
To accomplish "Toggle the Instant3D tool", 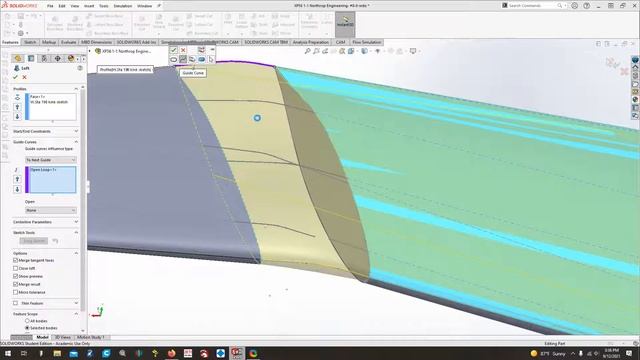I will (x=345, y=24).
